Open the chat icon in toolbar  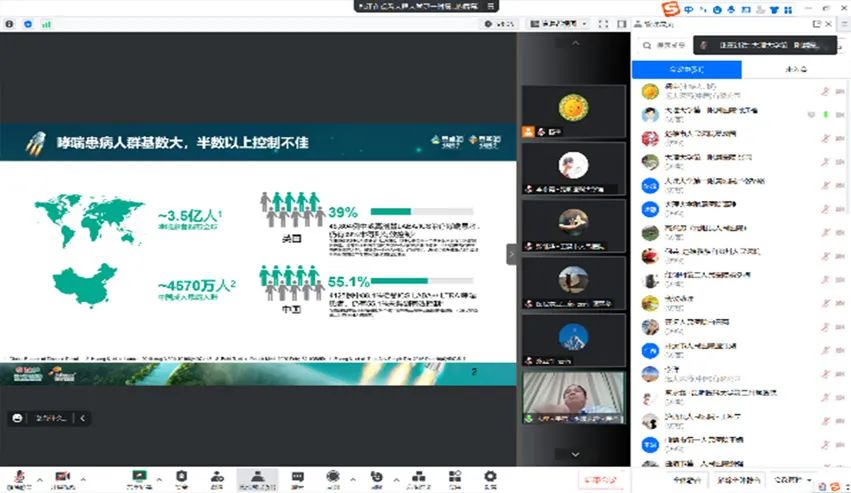coord(297,477)
